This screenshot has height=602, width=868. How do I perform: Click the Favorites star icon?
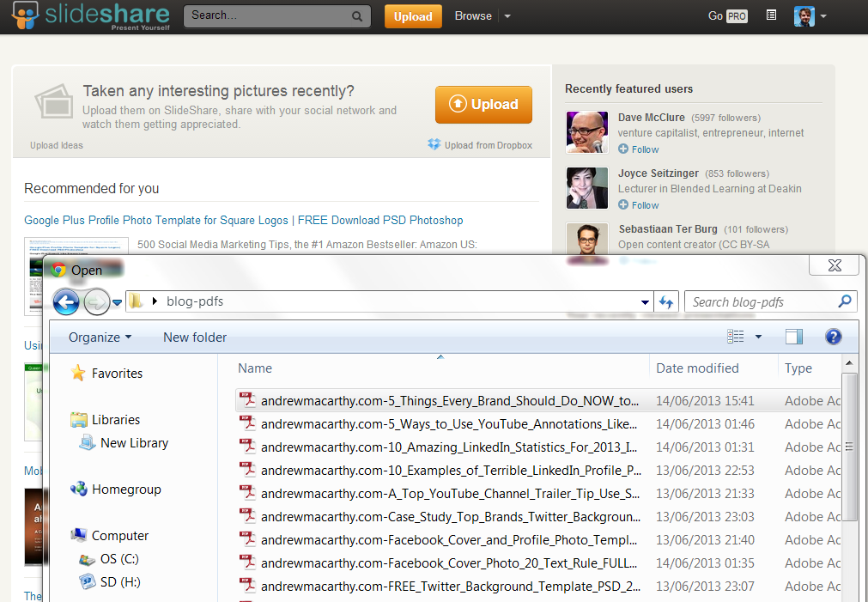pyautogui.click(x=78, y=373)
